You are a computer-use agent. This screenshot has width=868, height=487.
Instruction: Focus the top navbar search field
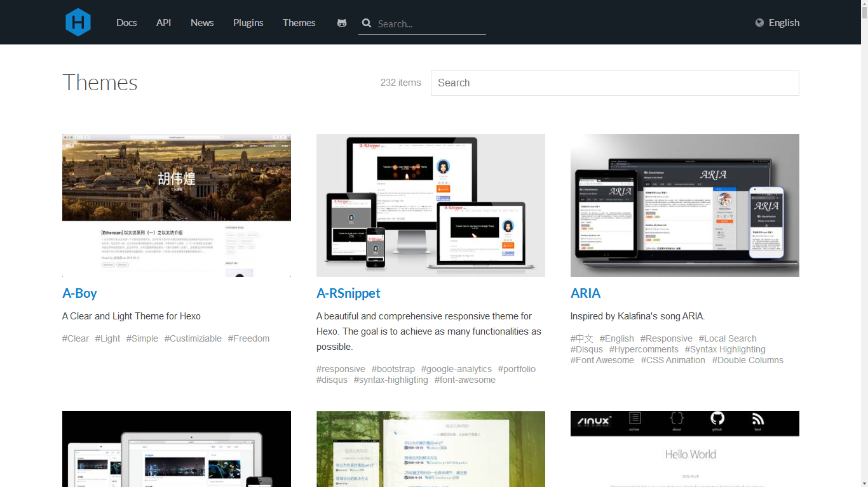click(x=429, y=24)
